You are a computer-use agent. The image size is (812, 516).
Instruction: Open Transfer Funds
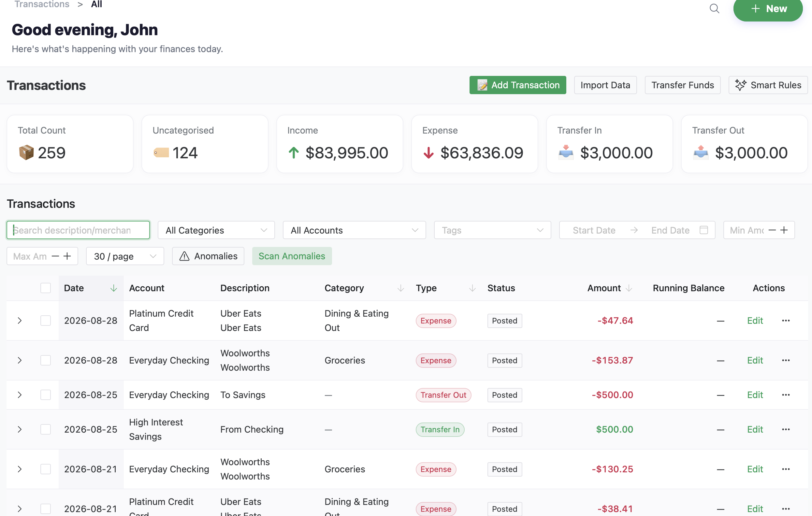[x=683, y=85]
